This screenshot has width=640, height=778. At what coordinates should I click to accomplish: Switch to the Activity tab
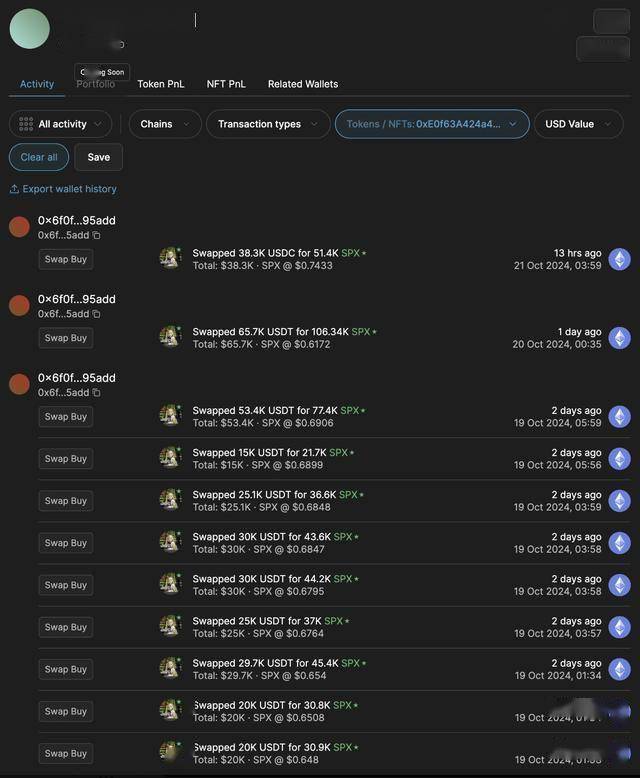coord(37,84)
